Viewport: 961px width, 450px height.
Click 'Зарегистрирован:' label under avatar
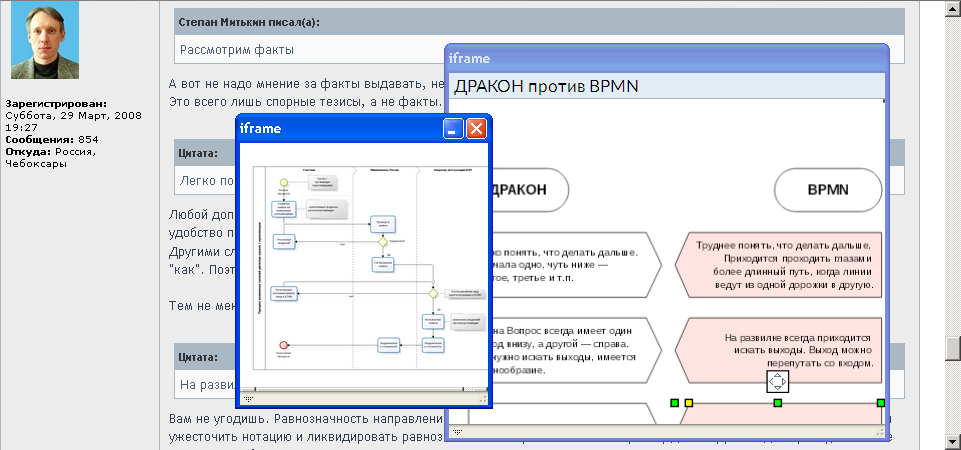(x=56, y=104)
